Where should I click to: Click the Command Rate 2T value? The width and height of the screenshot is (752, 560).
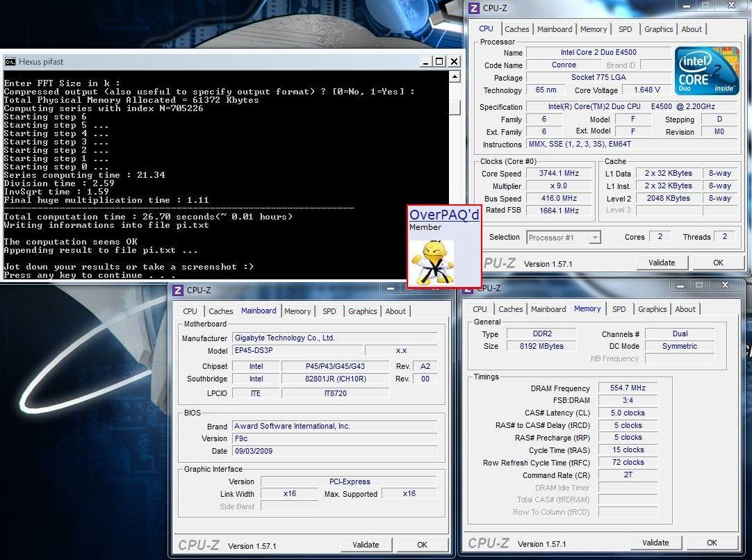(628, 475)
